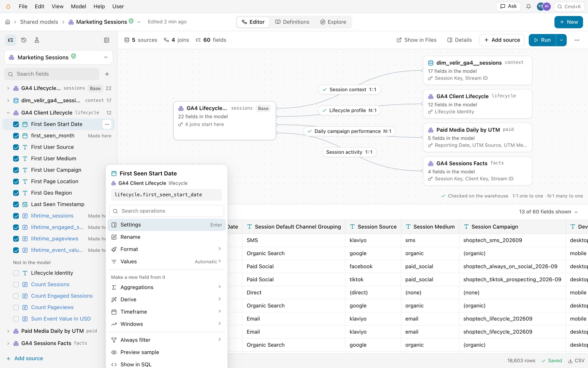This screenshot has height=368, width=588.
Task: Uncheck First Seen Start Date checkbox
Action: (x=16, y=124)
